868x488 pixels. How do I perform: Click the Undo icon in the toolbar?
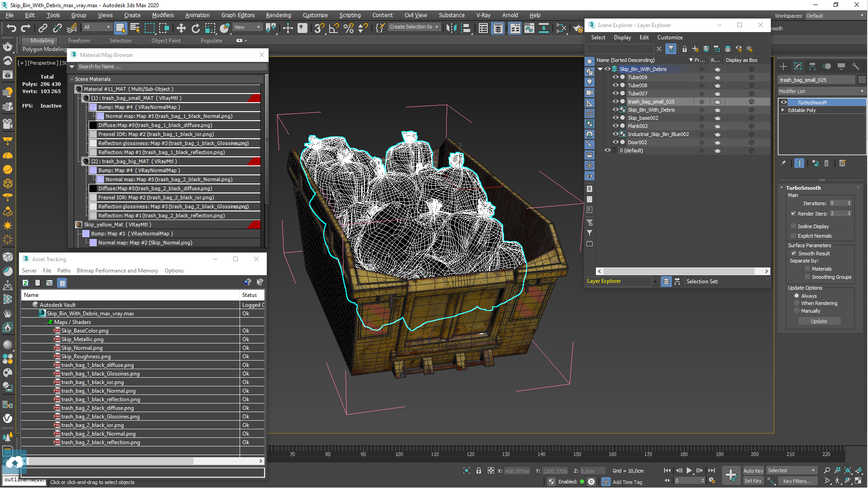tap(11, 28)
